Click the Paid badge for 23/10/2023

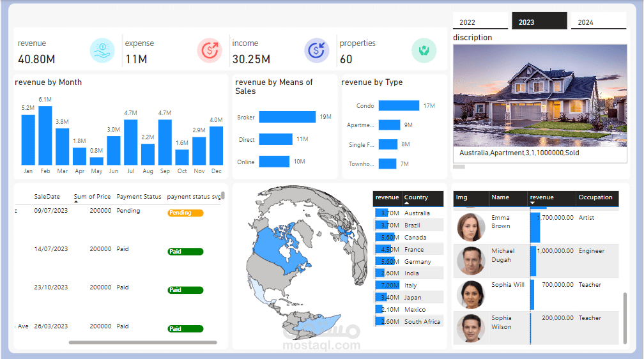point(185,290)
